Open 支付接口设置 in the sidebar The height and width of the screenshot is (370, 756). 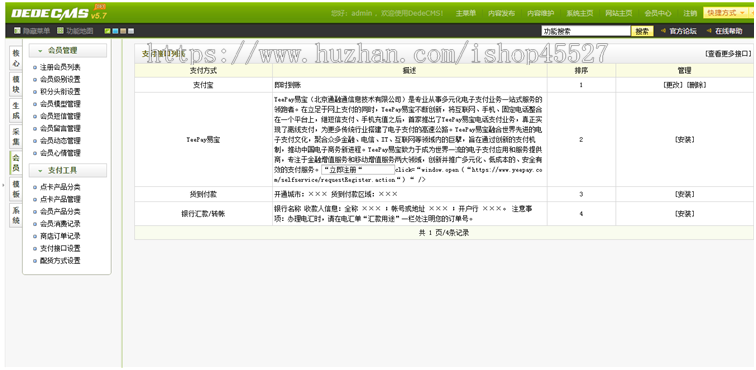click(x=60, y=248)
